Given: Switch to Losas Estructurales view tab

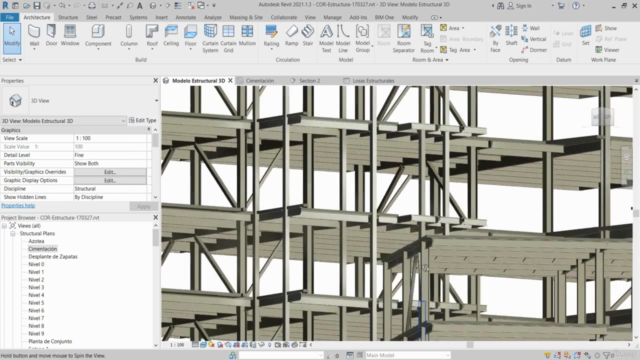Looking at the screenshot, I should 373,81.
